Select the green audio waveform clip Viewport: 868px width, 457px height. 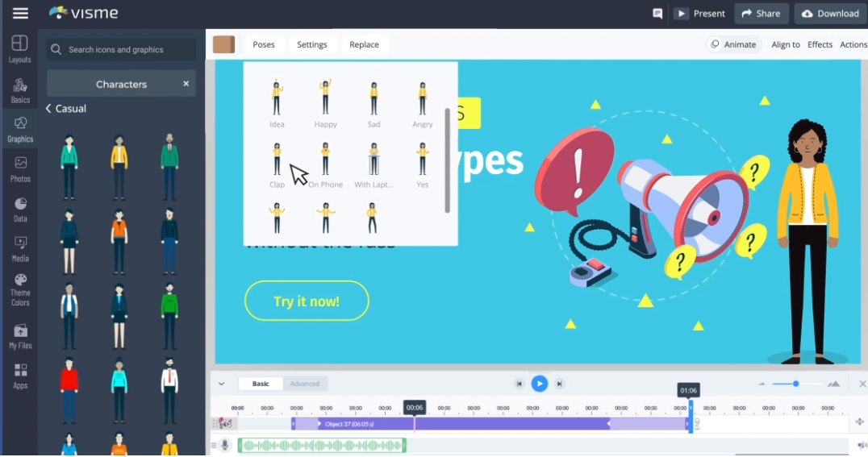coord(322,446)
